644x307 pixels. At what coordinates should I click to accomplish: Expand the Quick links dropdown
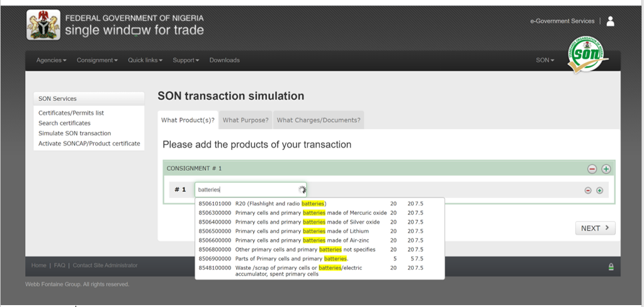tap(145, 60)
